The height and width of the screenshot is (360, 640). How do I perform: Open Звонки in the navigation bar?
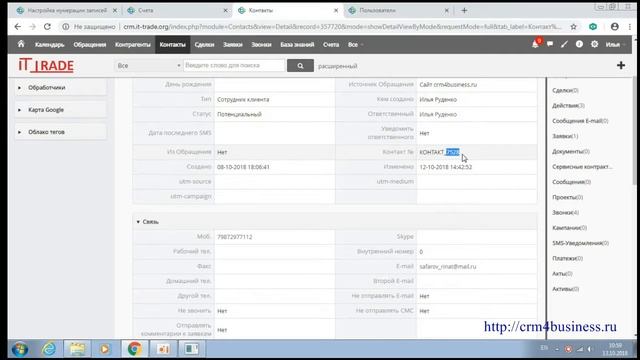[x=261, y=44]
